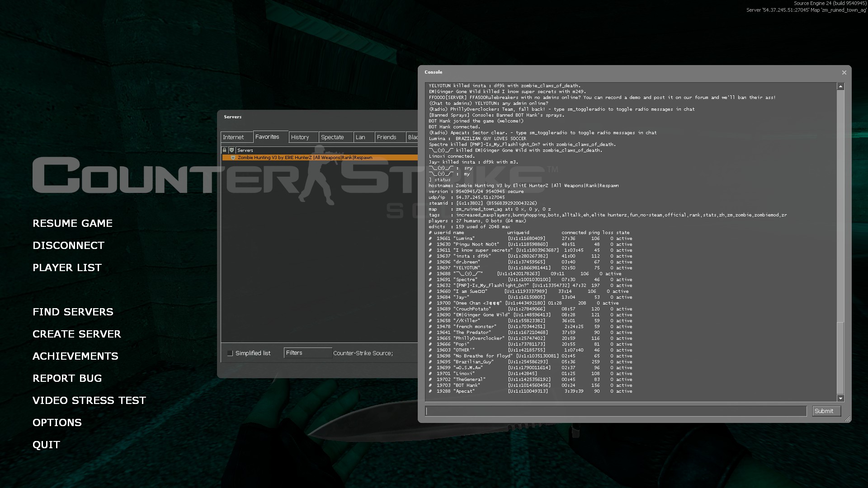Open the Lan tab
The width and height of the screenshot is (868, 488).
pyautogui.click(x=364, y=137)
